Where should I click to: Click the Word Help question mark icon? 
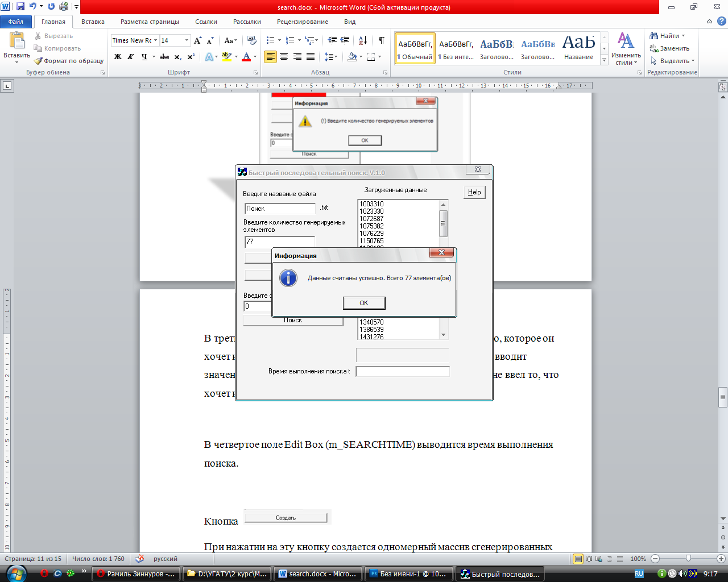[x=721, y=21]
